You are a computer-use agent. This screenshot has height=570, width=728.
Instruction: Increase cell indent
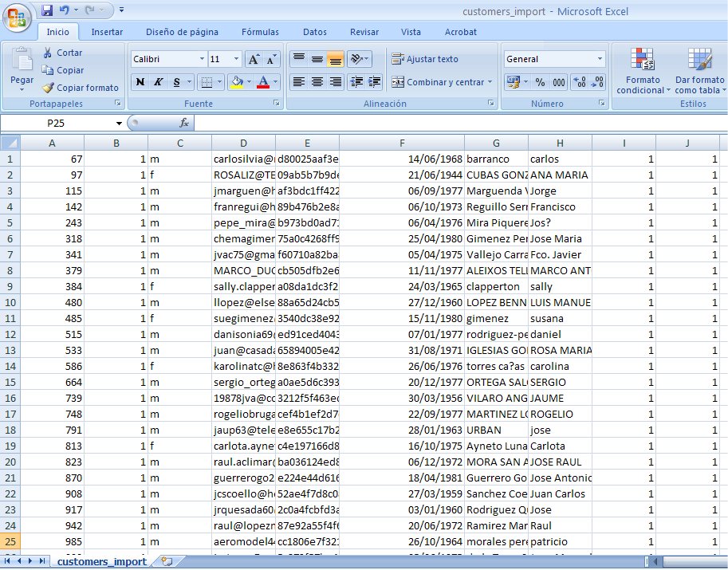pos(374,82)
